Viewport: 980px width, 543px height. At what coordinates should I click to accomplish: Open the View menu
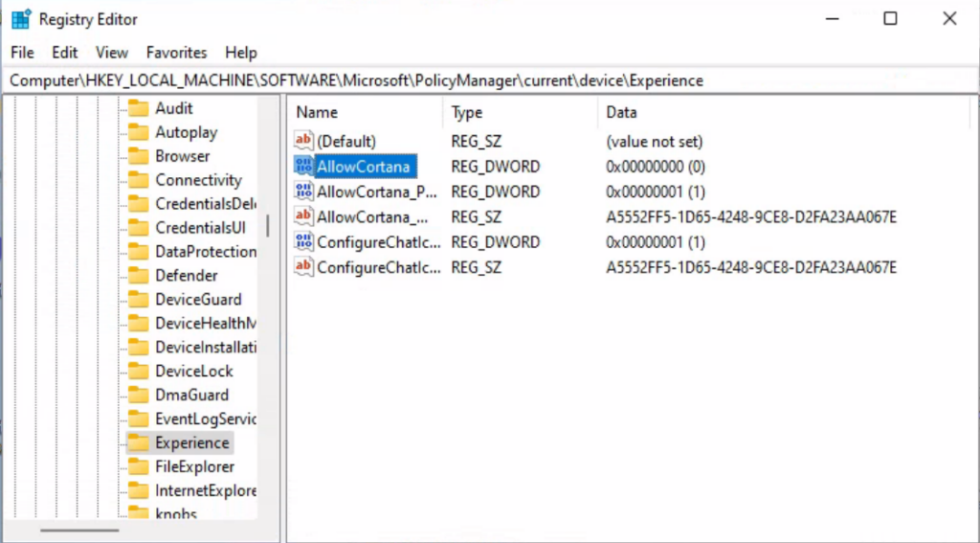pyautogui.click(x=112, y=53)
